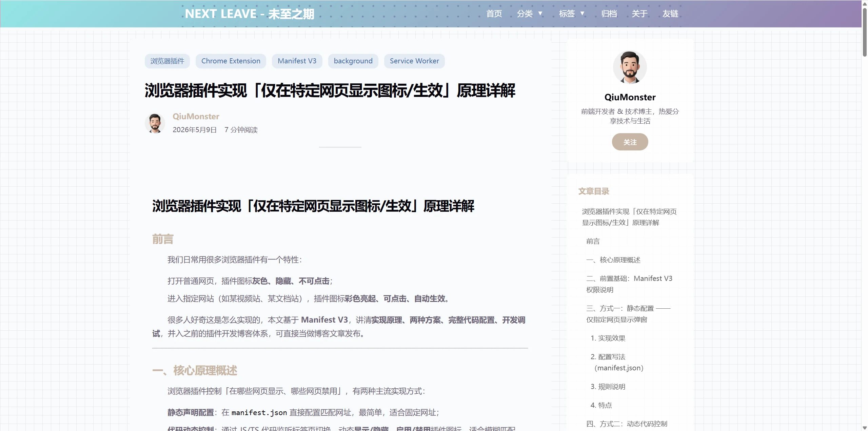Viewport: 868px width, 431px height.
Task: Click the NEXT LEAVE site logo title
Action: point(250,14)
